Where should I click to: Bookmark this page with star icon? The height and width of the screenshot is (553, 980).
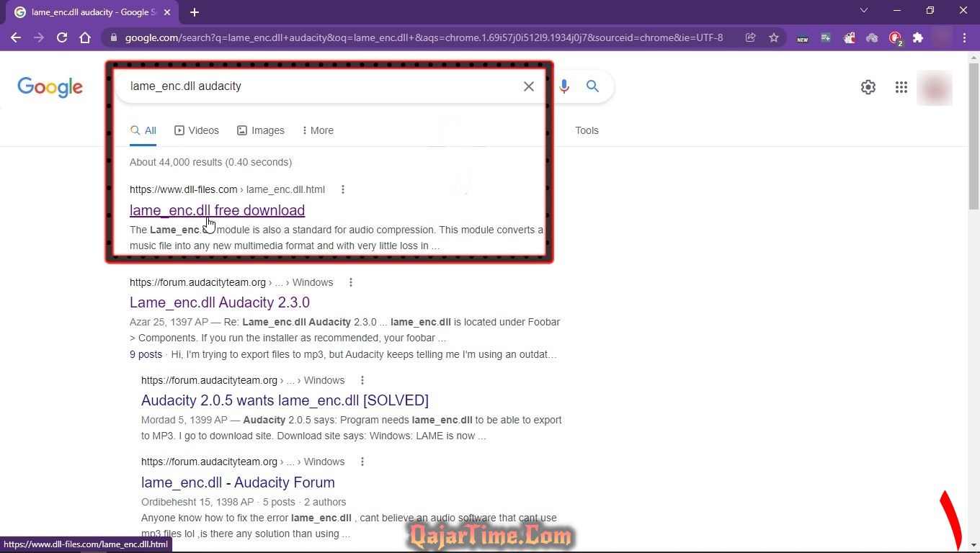coord(774,37)
